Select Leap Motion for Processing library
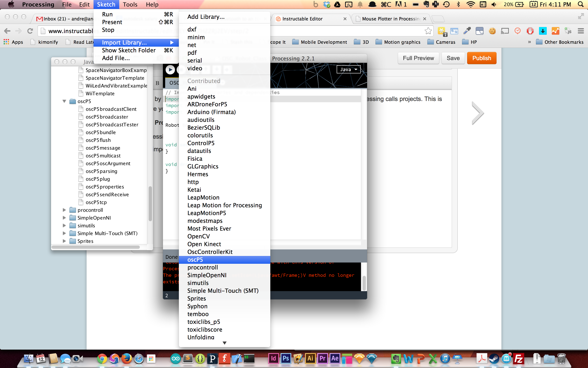588x368 pixels. pyautogui.click(x=225, y=205)
